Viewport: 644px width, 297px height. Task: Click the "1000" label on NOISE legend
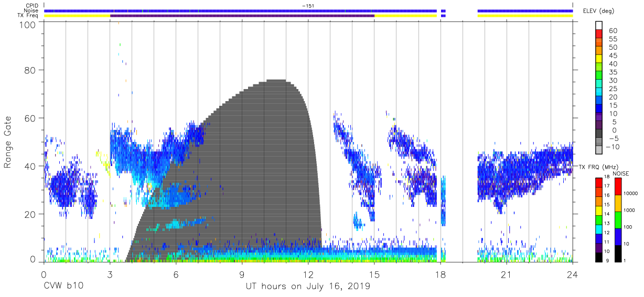pyautogui.click(x=629, y=211)
